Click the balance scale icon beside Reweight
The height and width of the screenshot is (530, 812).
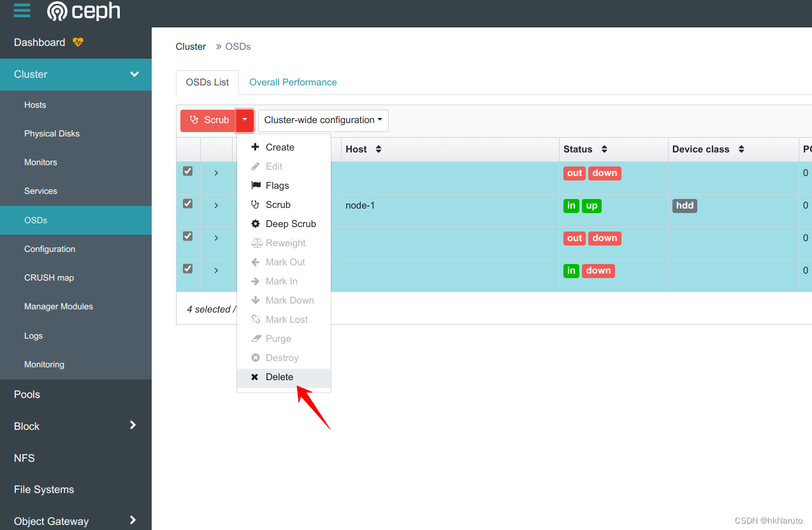pyautogui.click(x=256, y=243)
